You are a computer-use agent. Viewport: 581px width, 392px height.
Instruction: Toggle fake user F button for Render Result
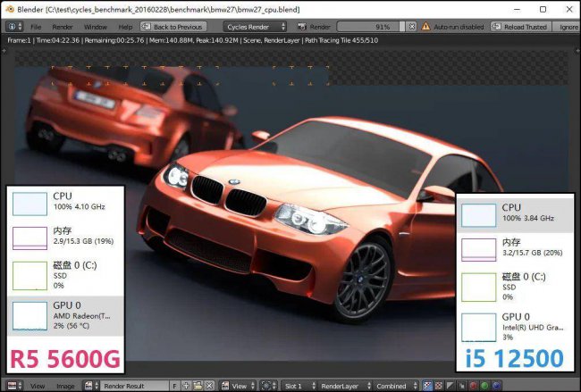[174, 386]
